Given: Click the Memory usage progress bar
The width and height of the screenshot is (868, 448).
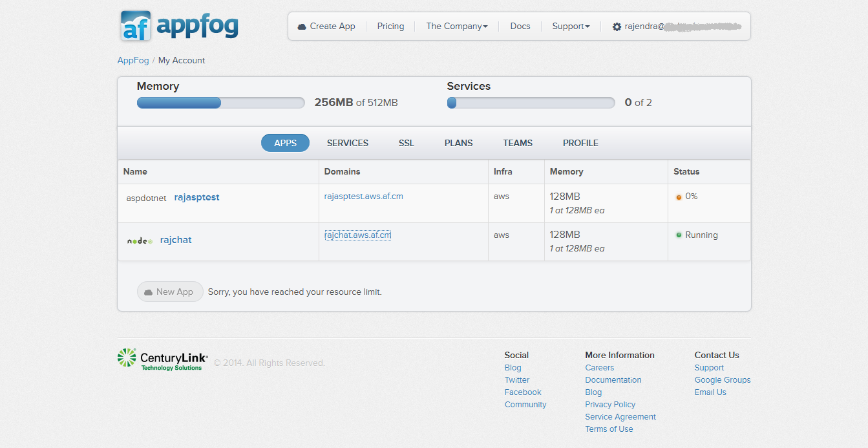Looking at the screenshot, I should 220,103.
